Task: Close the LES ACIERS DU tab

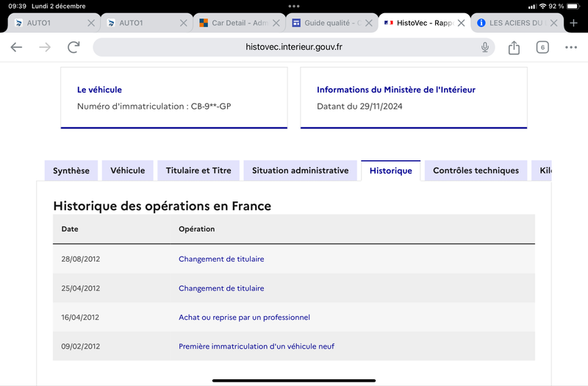Action: coord(553,23)
